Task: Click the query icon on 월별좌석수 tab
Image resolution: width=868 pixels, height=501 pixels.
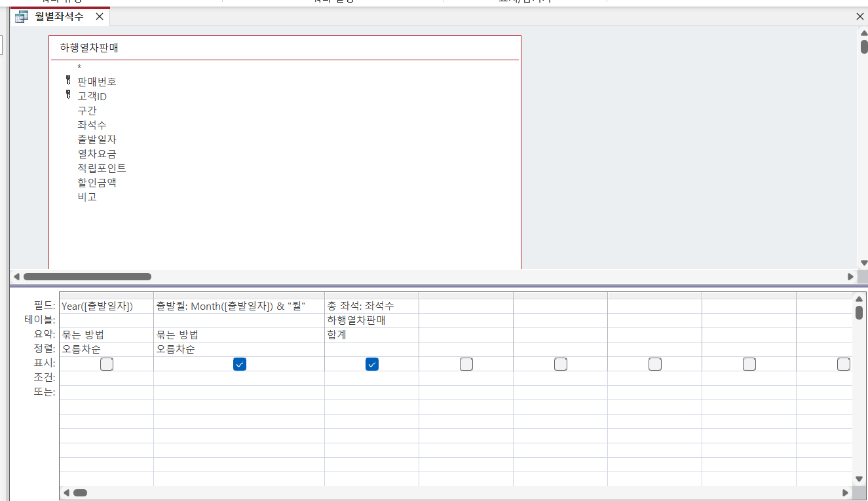Action: coord(22,17)
